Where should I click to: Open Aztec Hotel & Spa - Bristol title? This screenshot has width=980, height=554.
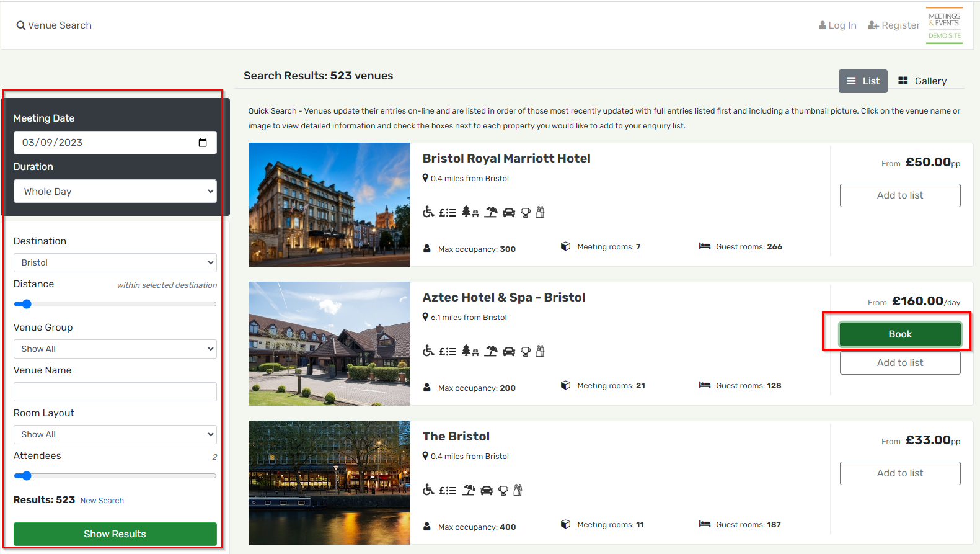(x=504, y=298)
